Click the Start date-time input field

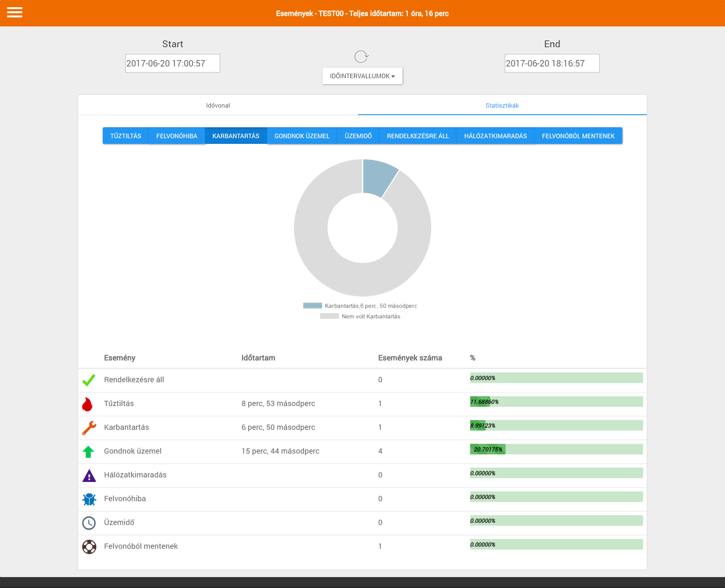[x=173, y=63]
